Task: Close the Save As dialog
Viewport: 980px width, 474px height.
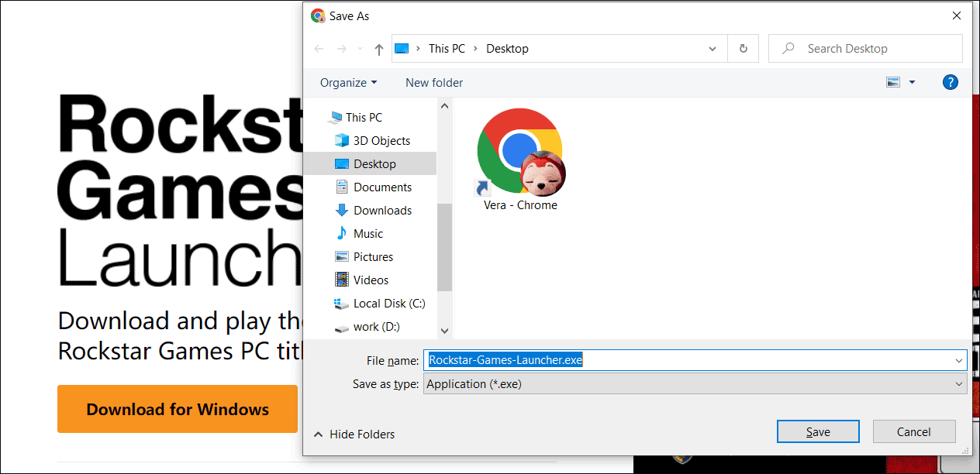Action: coord(957,15)
